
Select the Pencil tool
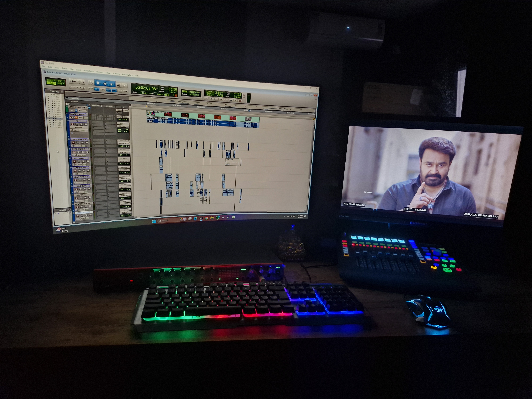[125, 86]
